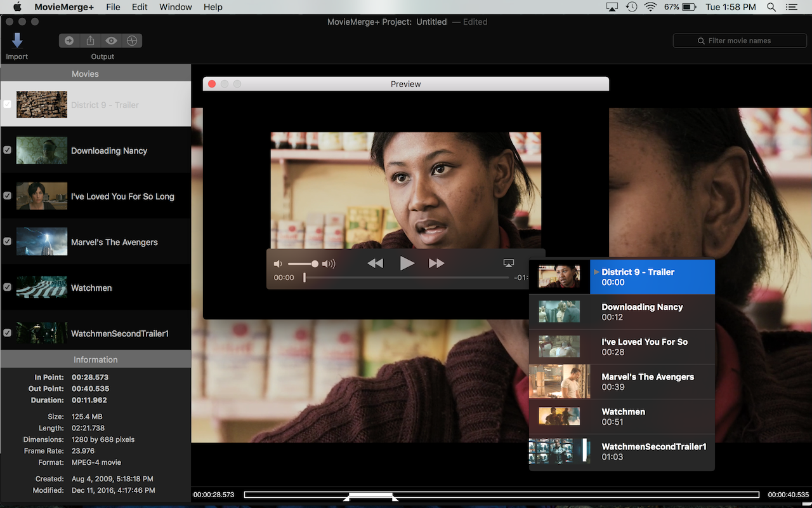Select Downloading Nancy thumbnail in Movies list
Viewport: 812px width, 508px height.
[42, 150]
